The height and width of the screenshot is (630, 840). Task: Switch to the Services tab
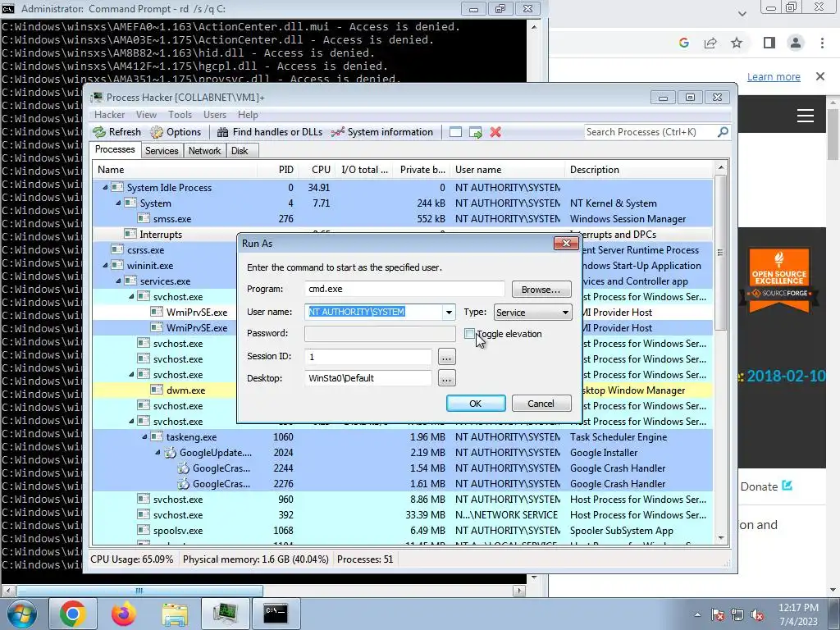point(162,151)
